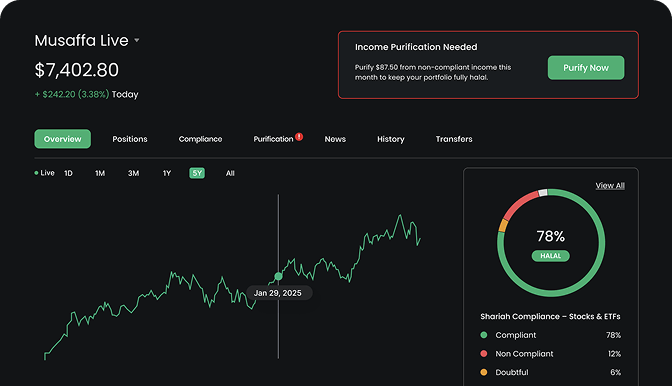Click the Compliant legend label
Image resolution: width=672 pixels, height=386 pixels.
516,335
